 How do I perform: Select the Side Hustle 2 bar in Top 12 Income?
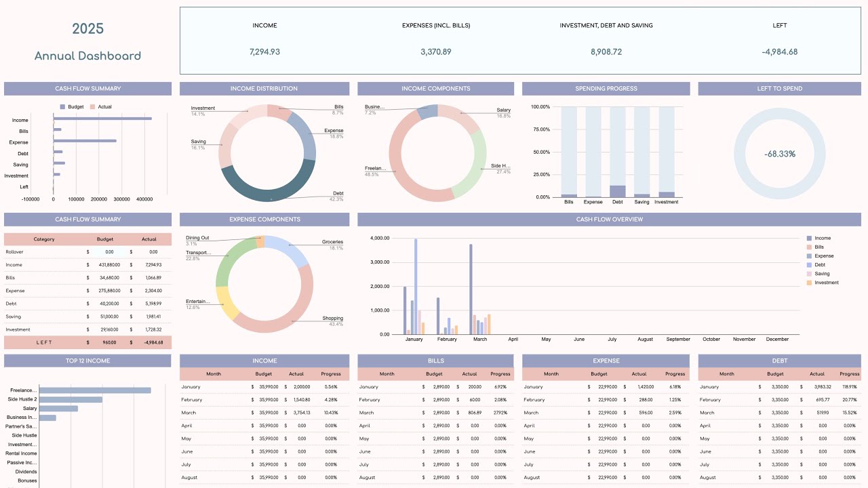pos(71,400)
